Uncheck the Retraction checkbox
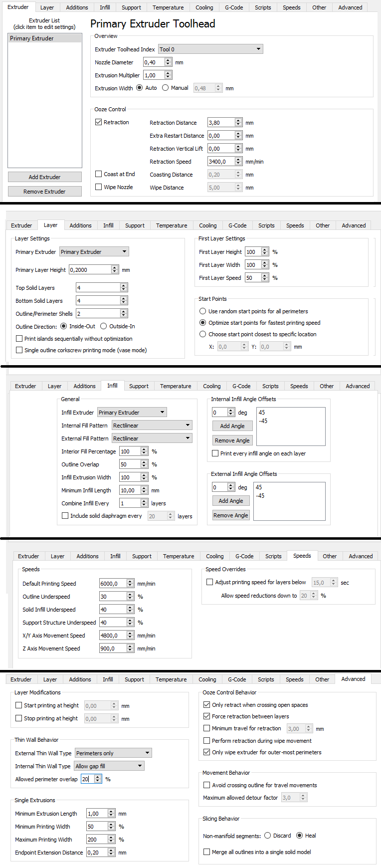Screen dimensions: 381x868 coord(99,122)
